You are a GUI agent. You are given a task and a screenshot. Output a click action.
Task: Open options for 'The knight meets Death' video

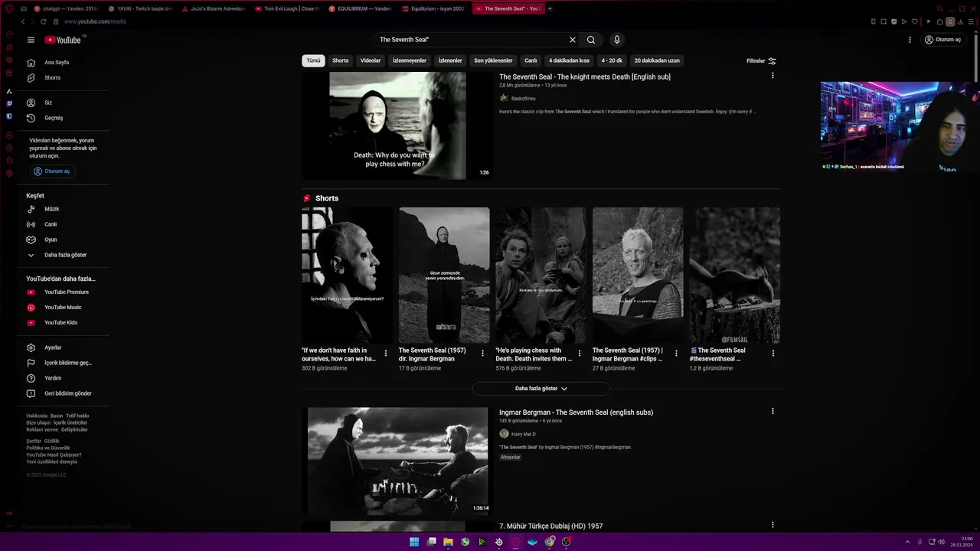773,76
